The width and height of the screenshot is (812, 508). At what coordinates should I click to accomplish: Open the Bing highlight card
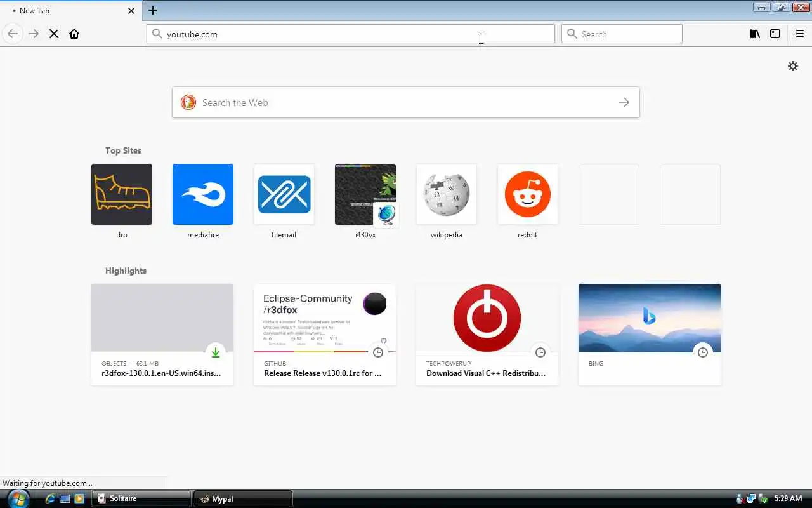[650, 335]
